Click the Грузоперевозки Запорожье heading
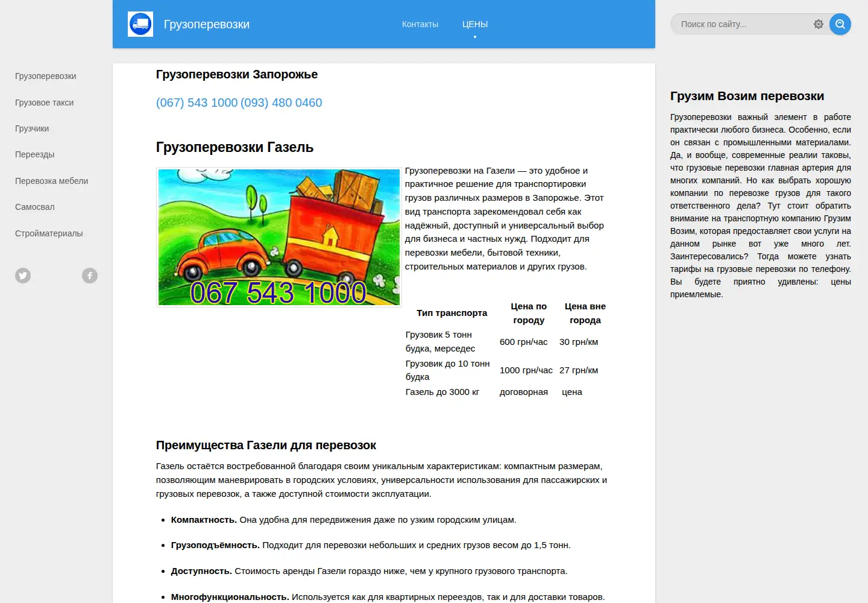868x603 pixels. pyautogui.click(x=237, y=74)
